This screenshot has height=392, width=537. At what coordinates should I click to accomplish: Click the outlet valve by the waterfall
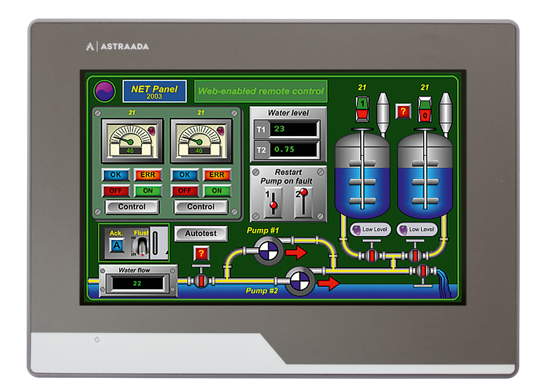point(423,271)
